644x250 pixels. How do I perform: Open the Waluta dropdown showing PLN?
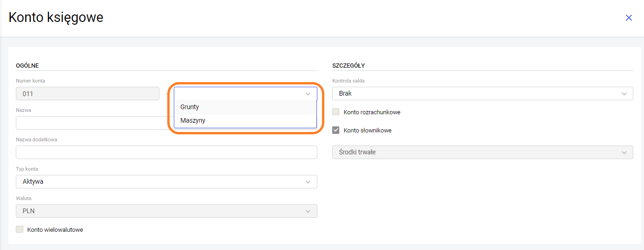(x=158, y=211)
